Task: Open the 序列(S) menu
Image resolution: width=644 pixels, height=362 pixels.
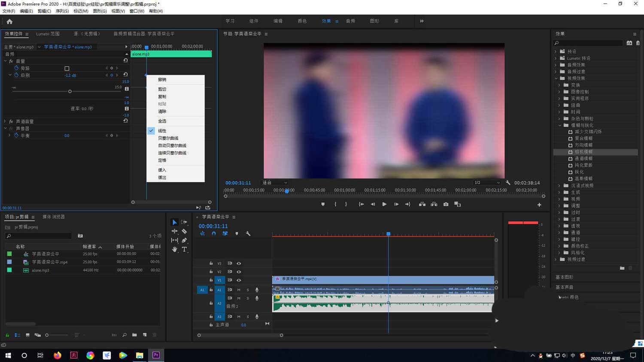Action: (62, 11)
